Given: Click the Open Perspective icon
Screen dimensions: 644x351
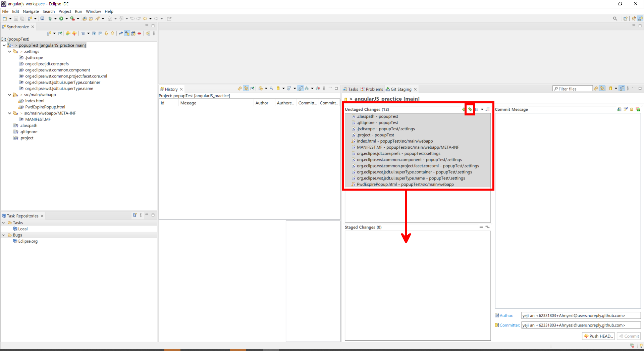Looking at the screenshot, I should pyautogui.click(x=625, y=19).
